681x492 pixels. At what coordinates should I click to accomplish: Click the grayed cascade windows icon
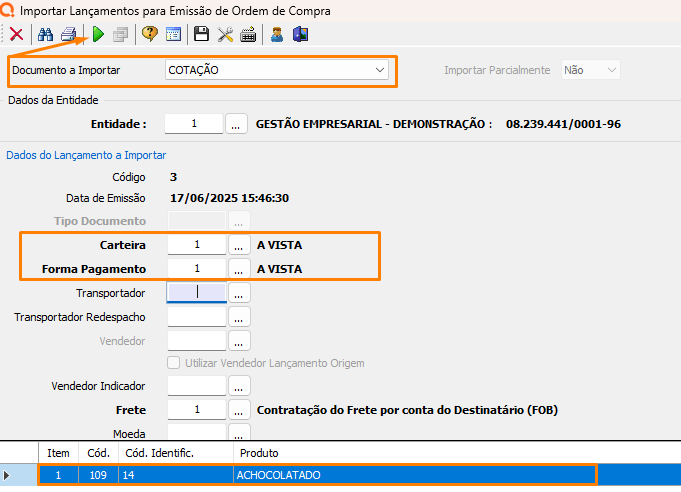pyautogui.click(x=120, y=34)
